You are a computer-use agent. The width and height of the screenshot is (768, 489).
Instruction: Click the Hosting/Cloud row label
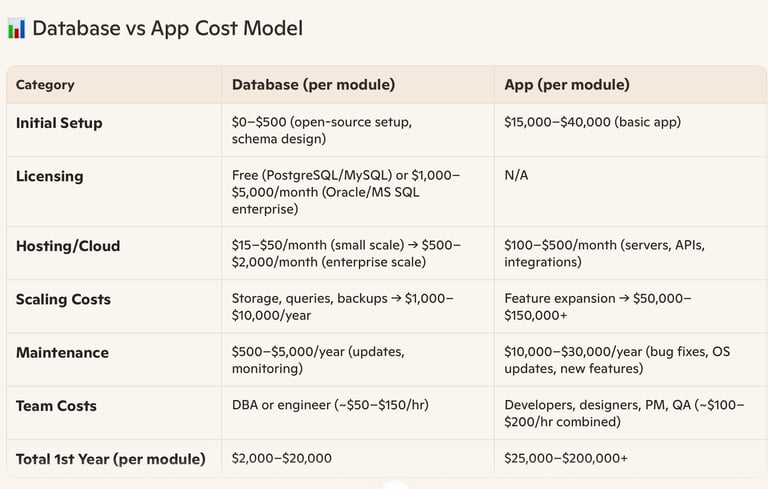[68, 246]
